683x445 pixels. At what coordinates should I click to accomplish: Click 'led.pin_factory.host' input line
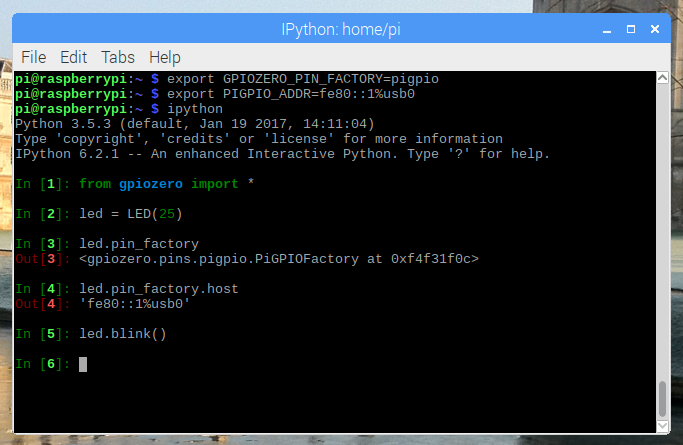click(x=159, y=289)
